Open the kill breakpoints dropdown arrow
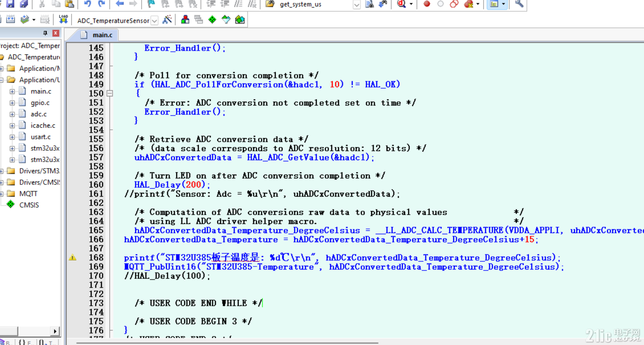The width and height of the screenshot is (644, 345). coord(478,4)
